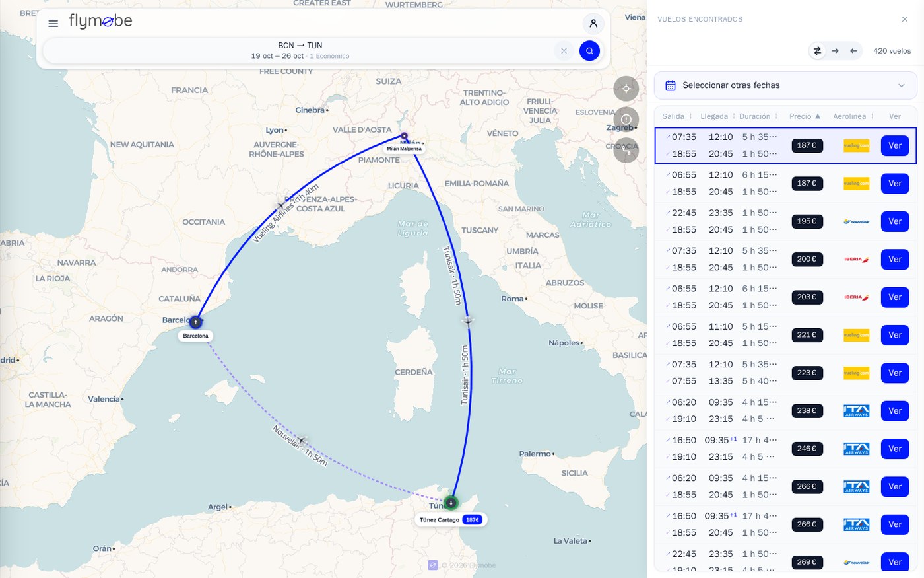Image resolution: width=924 pixels, height=578 pixels.
Task: Sort flights by Aerolínea column
Action: (x=853, y=116)
